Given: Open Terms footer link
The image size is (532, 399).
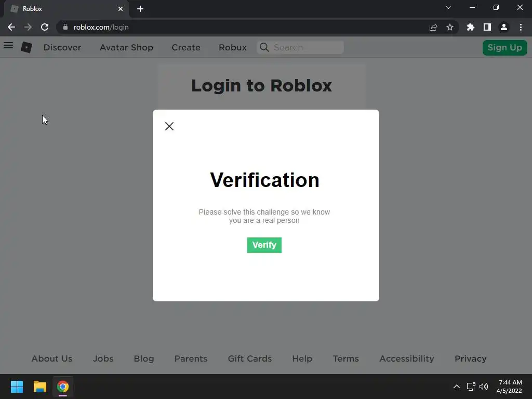Looking at the screenshot, I should [x=345, y=358].
